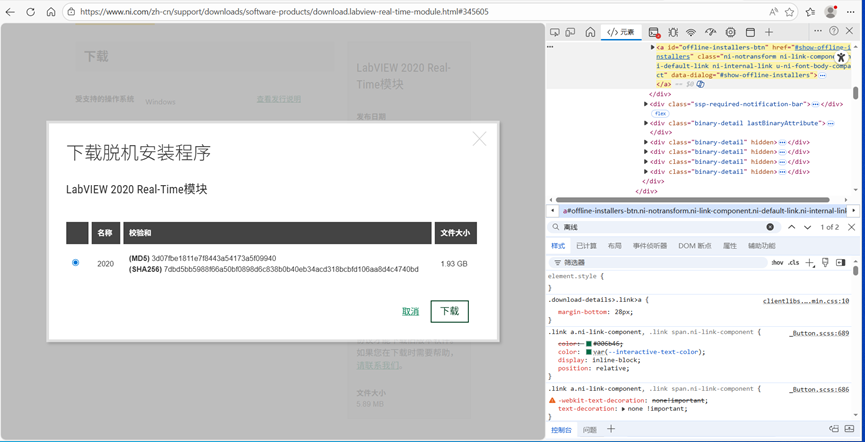865x442 pixels.
Task: Reload the page with the refresh icon
Action: pos(30,12)
